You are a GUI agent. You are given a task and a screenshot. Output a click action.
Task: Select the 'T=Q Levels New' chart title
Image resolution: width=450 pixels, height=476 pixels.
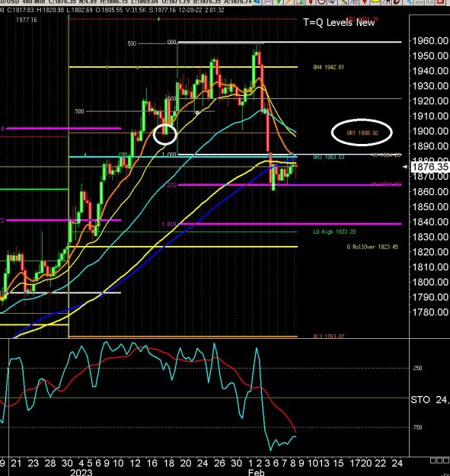(x=339, y=22)
